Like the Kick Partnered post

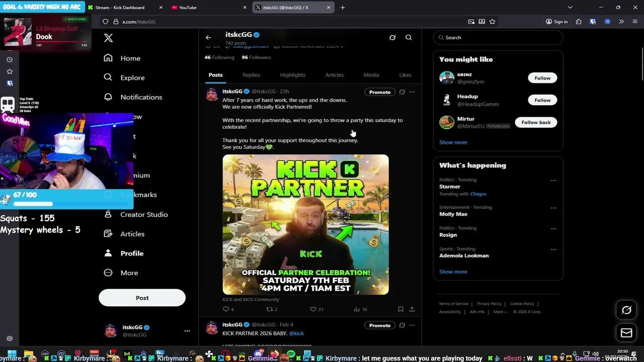(x=316, y=309)
